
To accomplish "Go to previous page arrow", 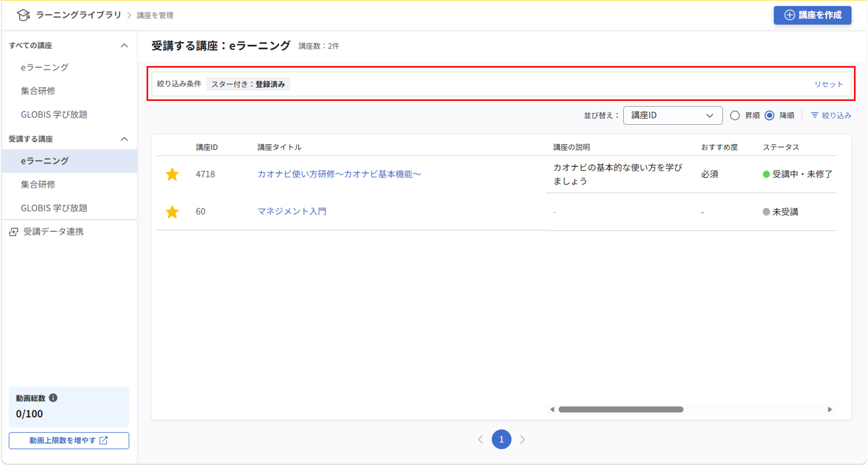I will point(481,439).
